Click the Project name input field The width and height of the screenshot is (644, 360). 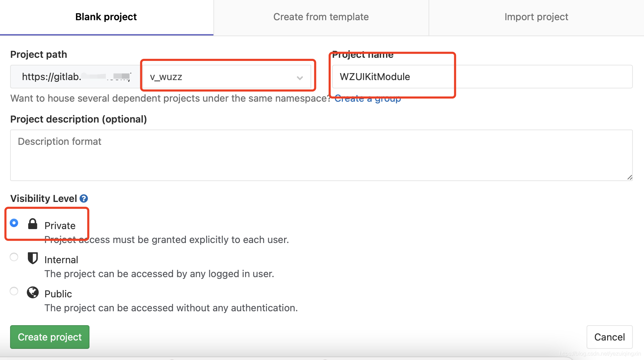(482, 77)
